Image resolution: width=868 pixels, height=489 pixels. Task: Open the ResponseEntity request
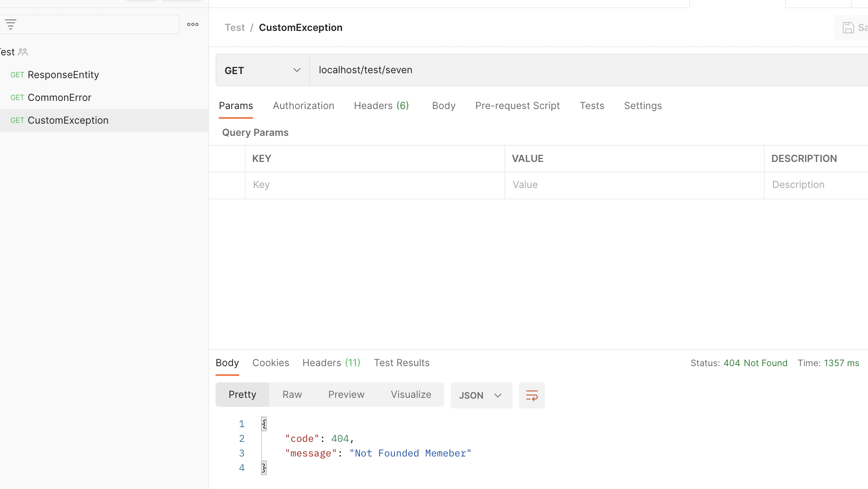point(63,75)
